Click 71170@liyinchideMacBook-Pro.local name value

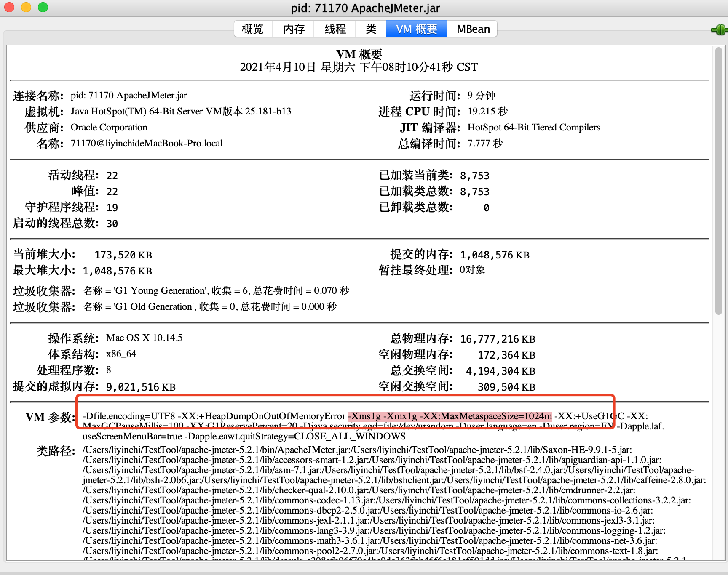tap(146, 144)
